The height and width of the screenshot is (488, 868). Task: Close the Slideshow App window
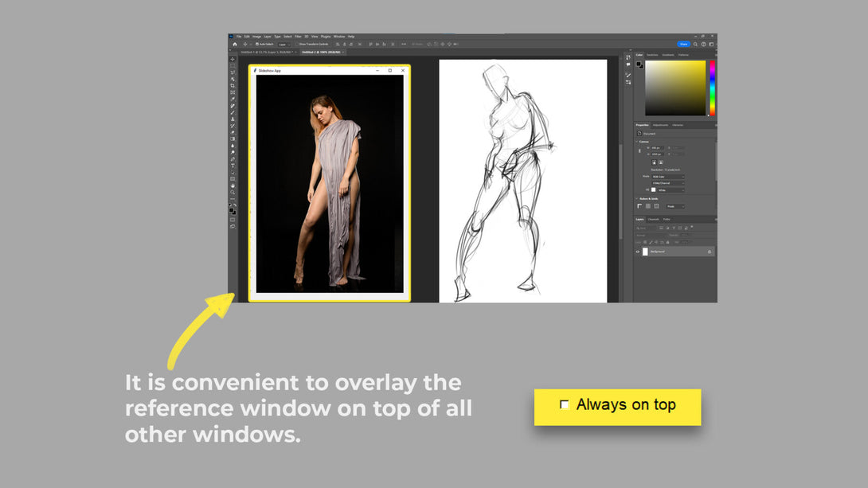tap(403, 71)
